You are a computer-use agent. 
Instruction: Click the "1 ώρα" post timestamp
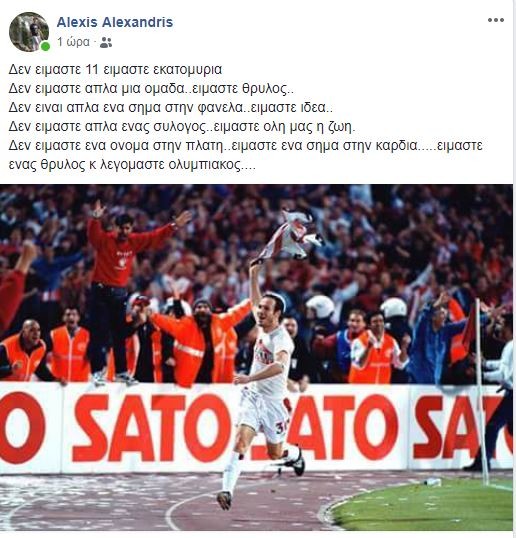(x=73, y=42)
